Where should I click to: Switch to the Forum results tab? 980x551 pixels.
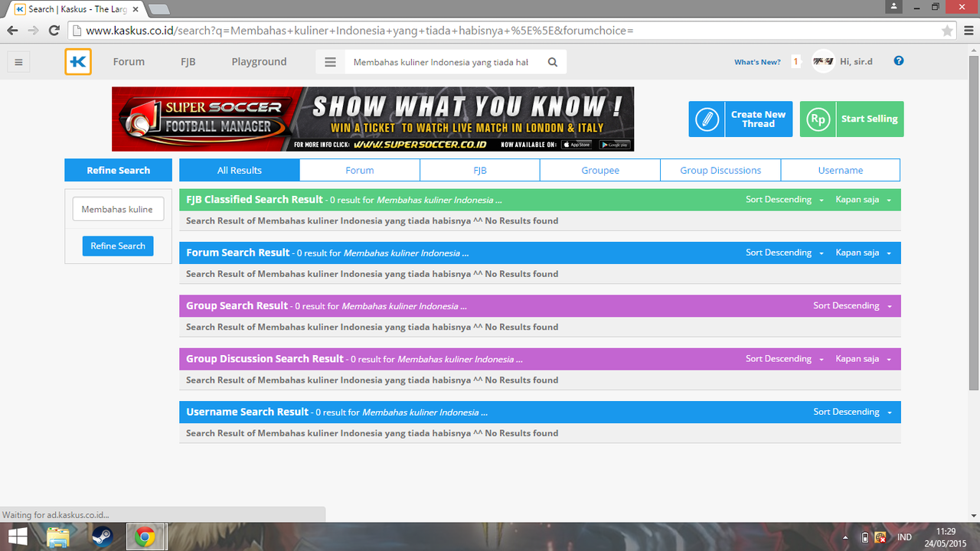click(x=360, y=170)
